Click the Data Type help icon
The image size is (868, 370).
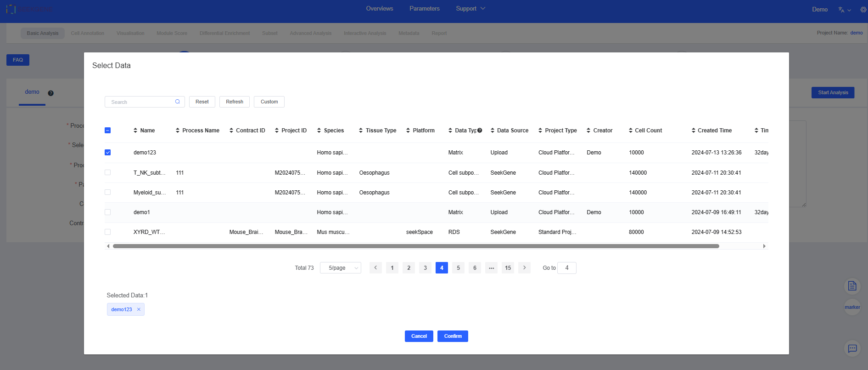pos(480,131)
